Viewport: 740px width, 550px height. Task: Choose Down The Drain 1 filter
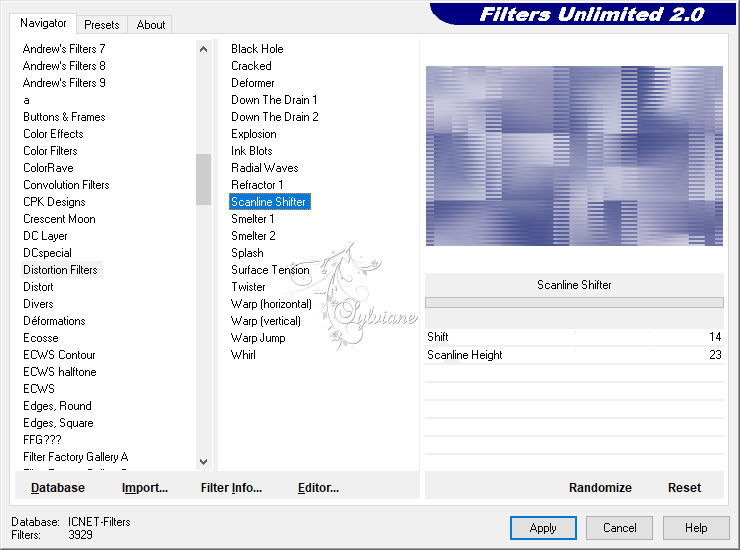[274, 100]
